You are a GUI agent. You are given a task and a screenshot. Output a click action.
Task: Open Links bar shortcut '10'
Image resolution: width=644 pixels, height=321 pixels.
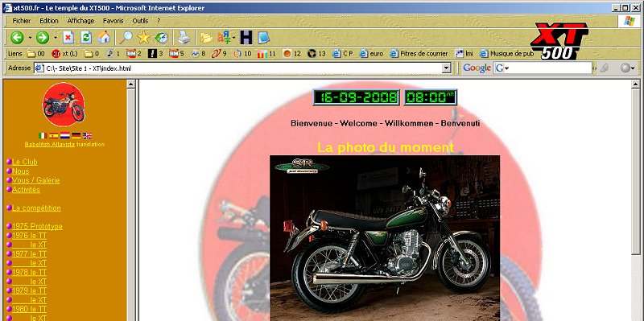click(242, 53)
